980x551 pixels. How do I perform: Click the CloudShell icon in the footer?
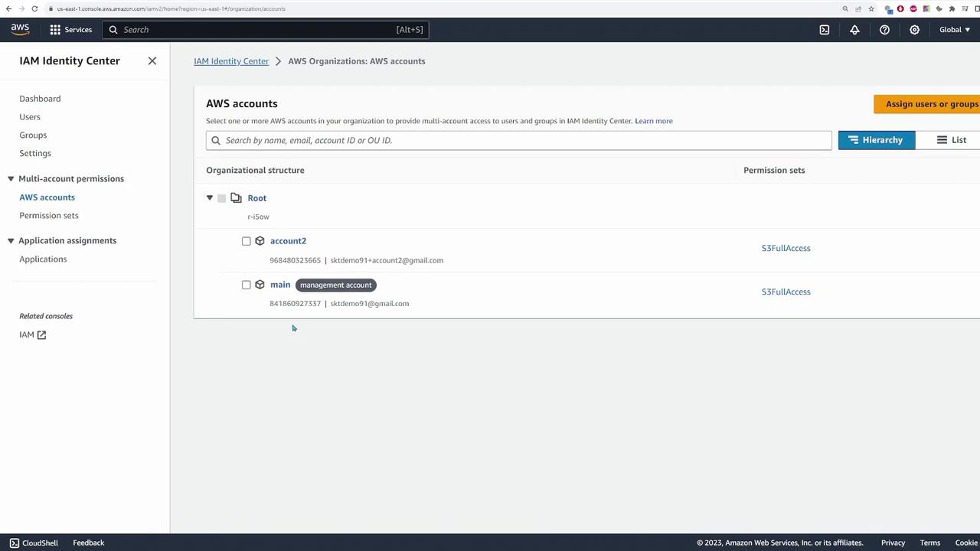tap(14, 543)
